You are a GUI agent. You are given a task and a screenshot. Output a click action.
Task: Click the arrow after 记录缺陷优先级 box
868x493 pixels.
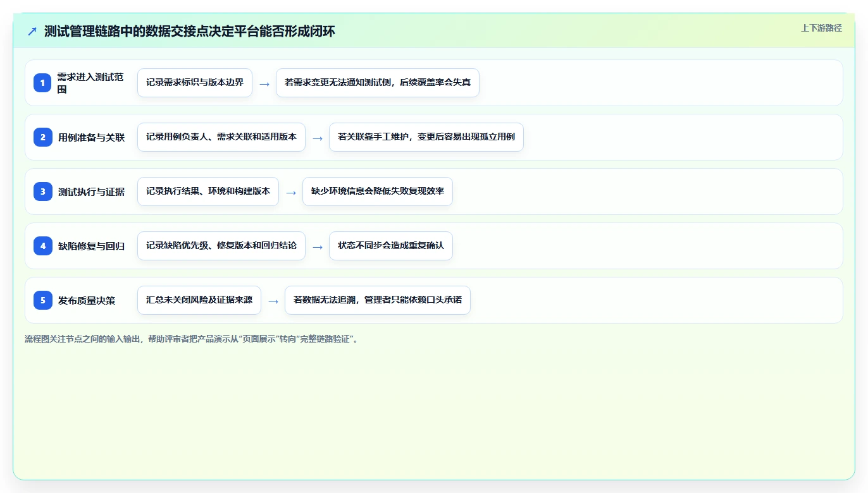coord(318,246)
